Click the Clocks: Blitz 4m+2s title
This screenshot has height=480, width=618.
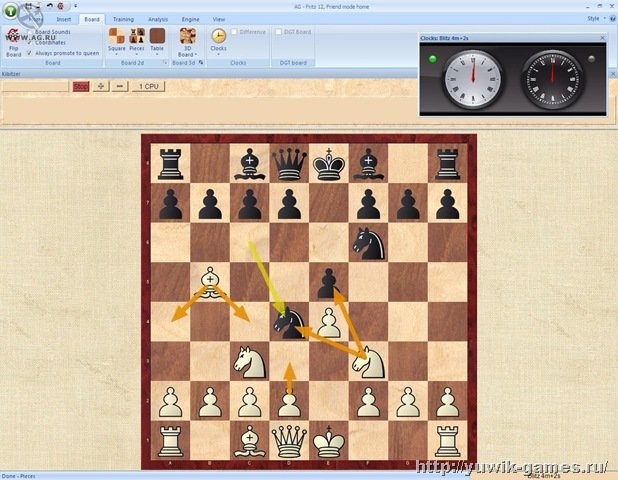point(444,38)
